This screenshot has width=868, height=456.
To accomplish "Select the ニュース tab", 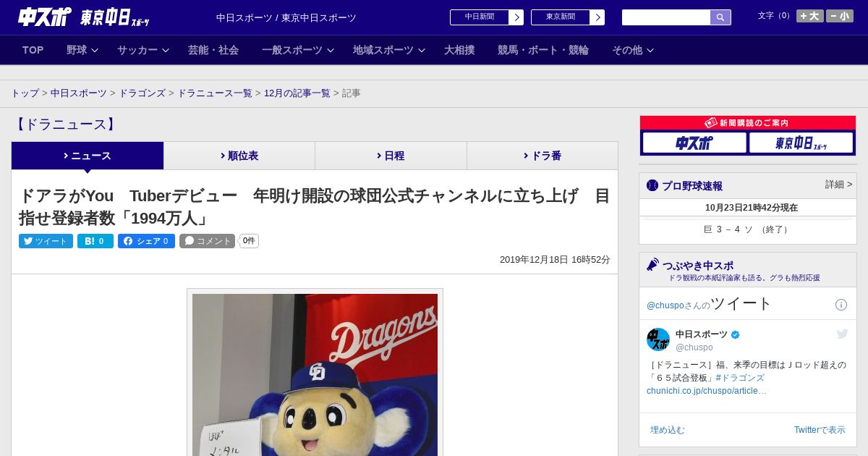I will (x=88, y=156).
